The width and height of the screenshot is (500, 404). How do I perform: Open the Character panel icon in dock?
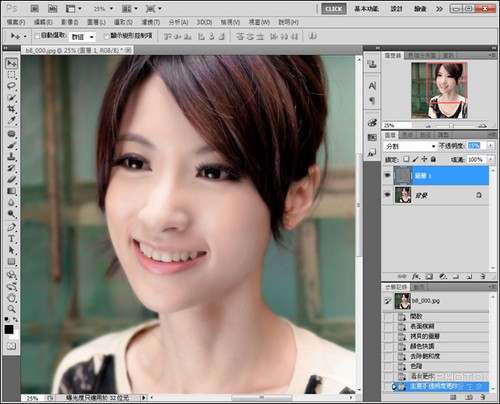(x=372, y=86)
